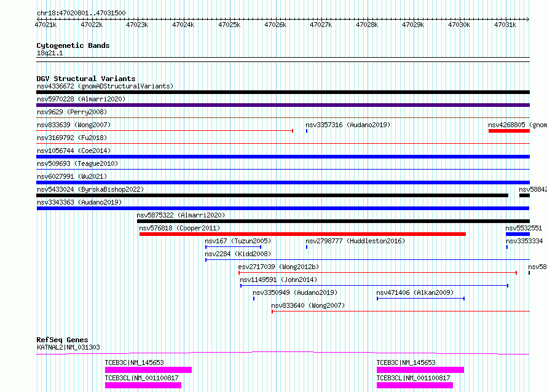
Task: Click the 47021k ruler tick label
Action: click(45, 25)
